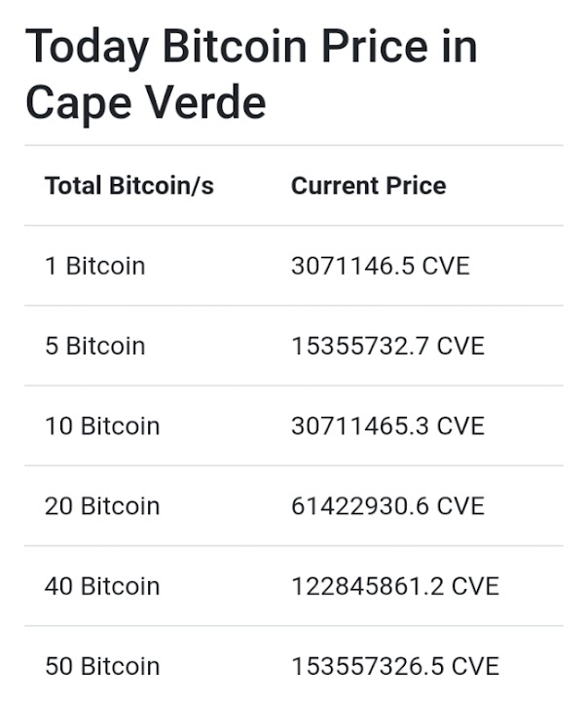Viewport: 588px width, 701px height.
Task: Click the 'Total Bitcoin/s' column header
Action: tap(129, 185)
